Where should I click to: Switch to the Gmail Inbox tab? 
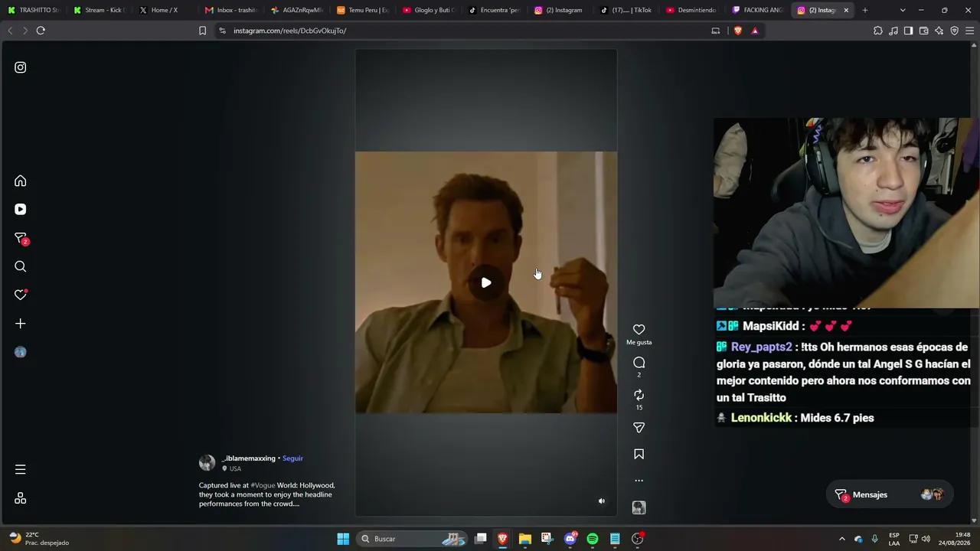point(230,10)
